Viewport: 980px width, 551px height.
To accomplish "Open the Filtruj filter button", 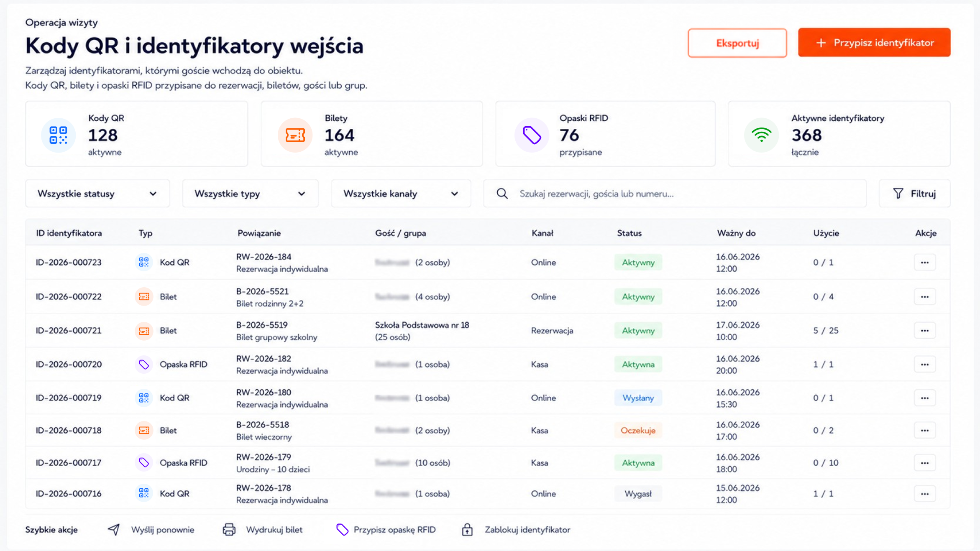I will pos(915,194).
